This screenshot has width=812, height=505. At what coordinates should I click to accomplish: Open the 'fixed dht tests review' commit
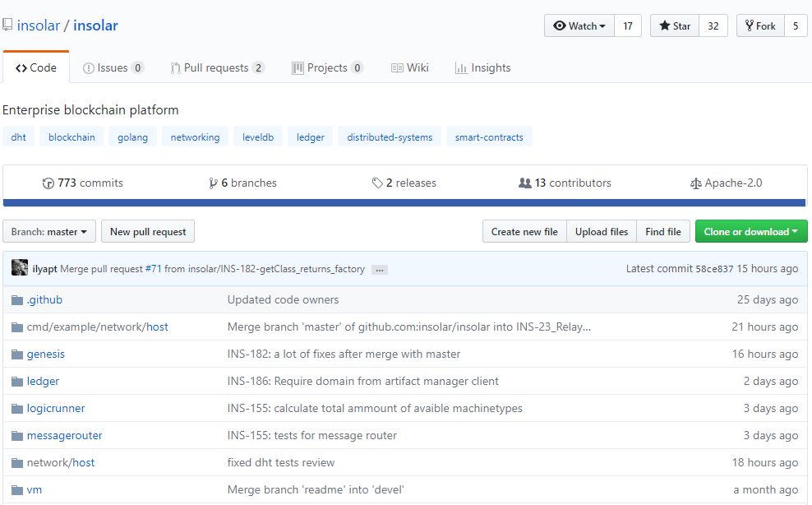click(x=281, y=462)
